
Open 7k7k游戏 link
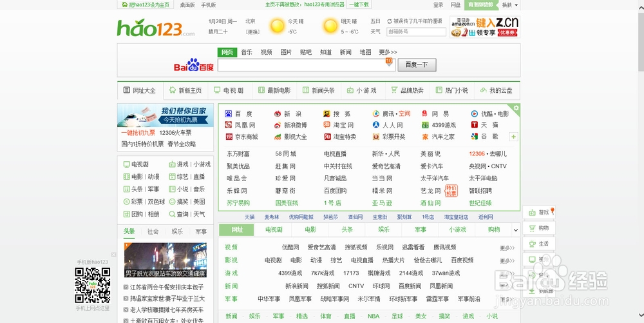[323, 273]
